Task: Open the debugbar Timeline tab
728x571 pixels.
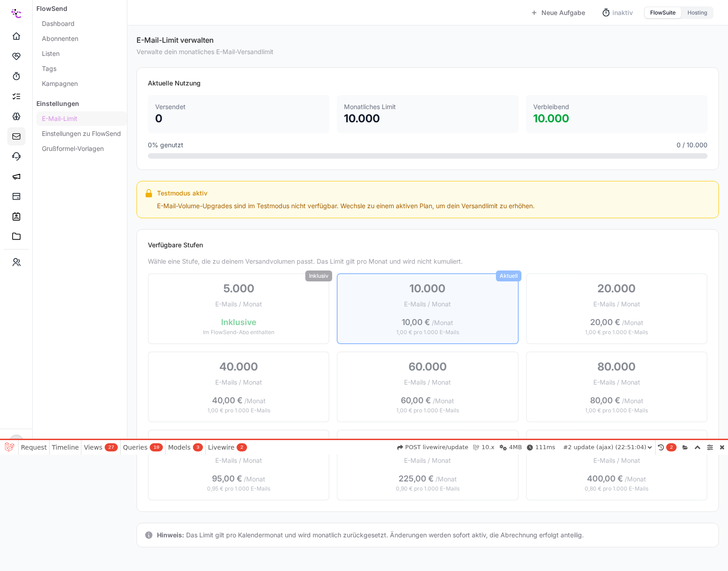Action: click(x=65, y=447)
